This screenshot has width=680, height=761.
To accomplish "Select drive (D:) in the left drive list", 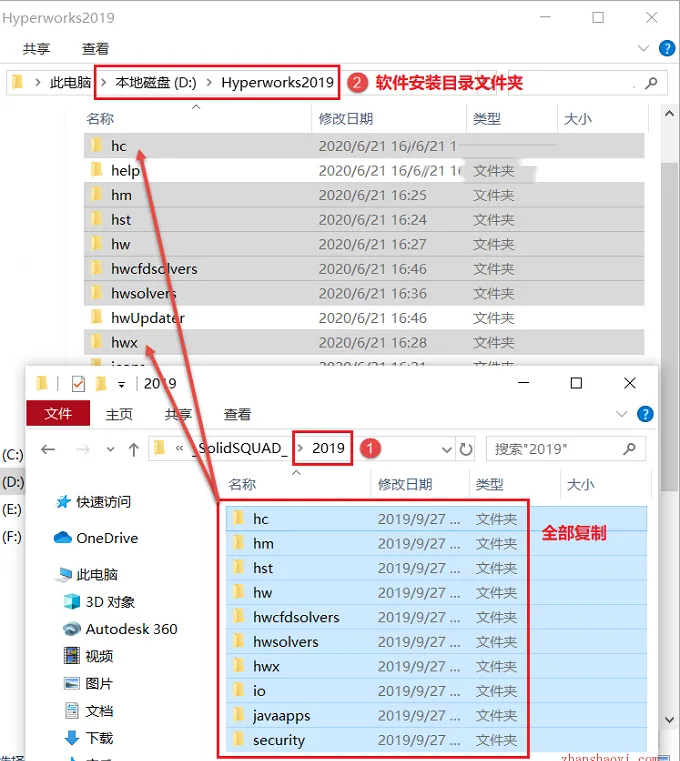I will [x=13, y=482].
